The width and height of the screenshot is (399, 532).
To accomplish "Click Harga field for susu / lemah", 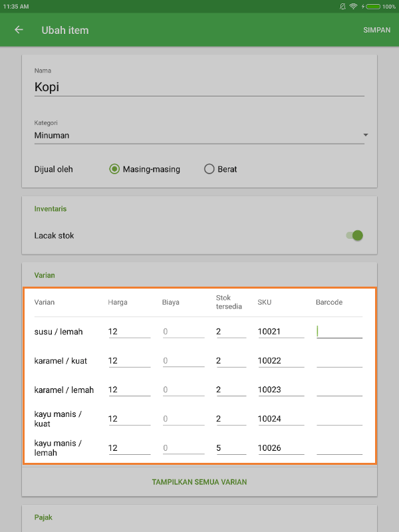I will 129,331.
